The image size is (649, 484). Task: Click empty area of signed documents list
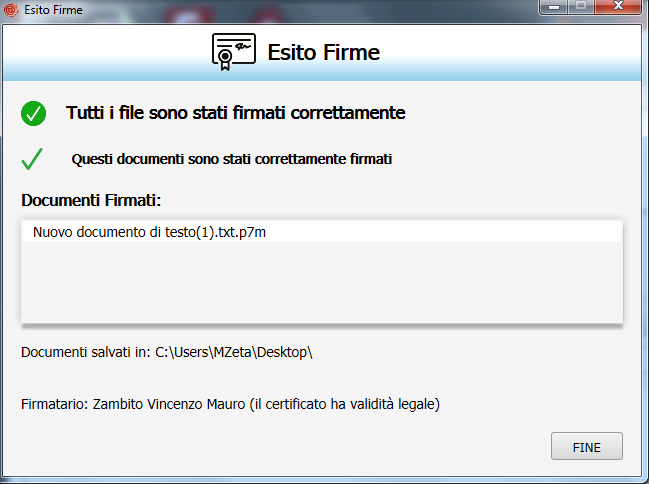[x=320, y=285]
